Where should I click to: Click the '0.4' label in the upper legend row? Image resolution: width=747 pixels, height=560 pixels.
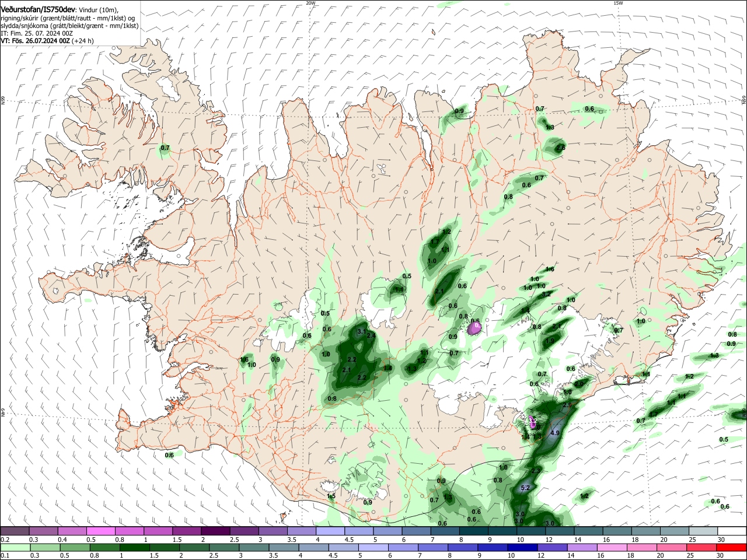coord(61,540)
